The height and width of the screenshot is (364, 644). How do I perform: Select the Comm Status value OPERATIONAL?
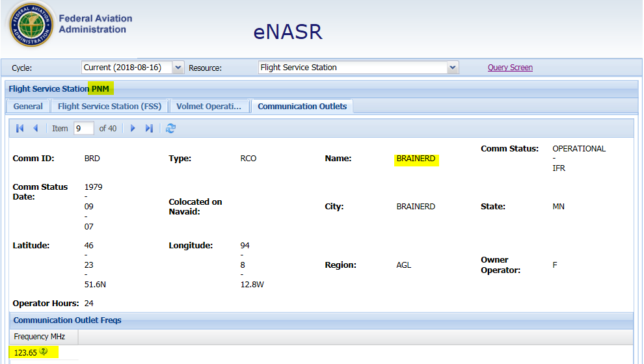579,149
